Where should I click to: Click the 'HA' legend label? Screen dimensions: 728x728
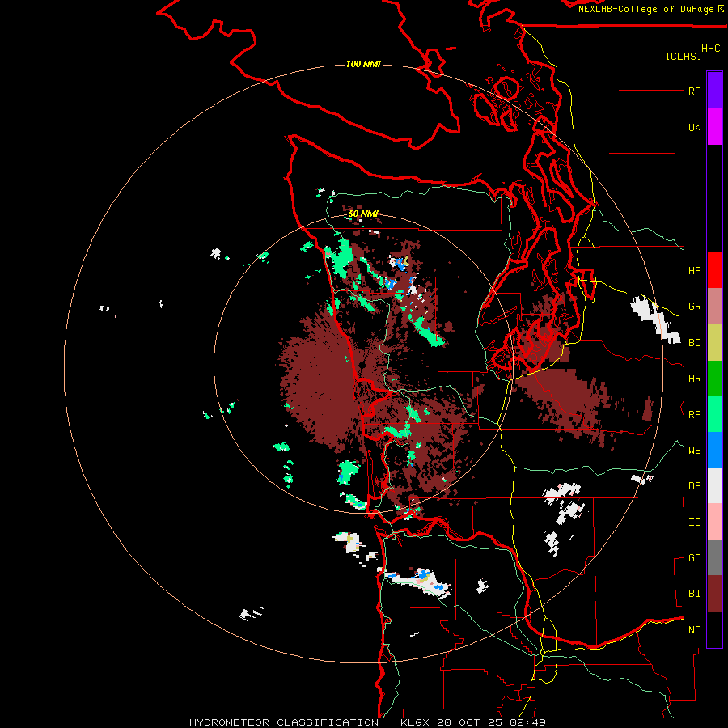pos(694,271)
